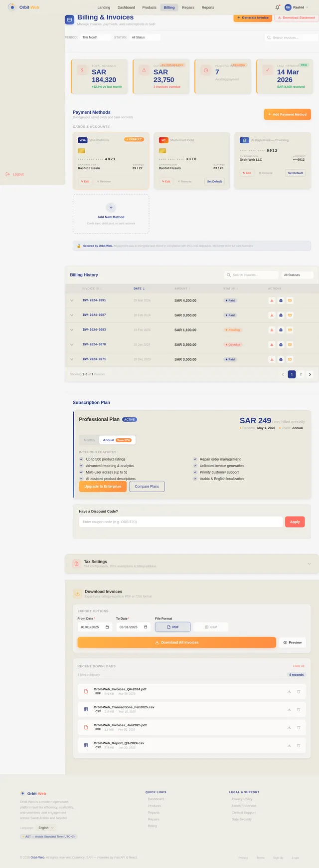Print invoice INV-2023-0071
Screen dimensions: 319x868
click(x=281, y=359)
